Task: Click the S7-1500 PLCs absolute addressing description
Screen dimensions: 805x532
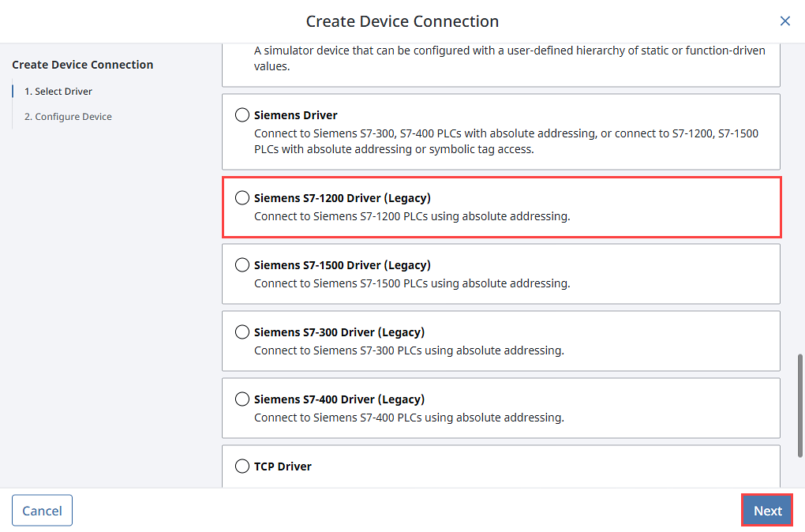Action: pos(411,283)
